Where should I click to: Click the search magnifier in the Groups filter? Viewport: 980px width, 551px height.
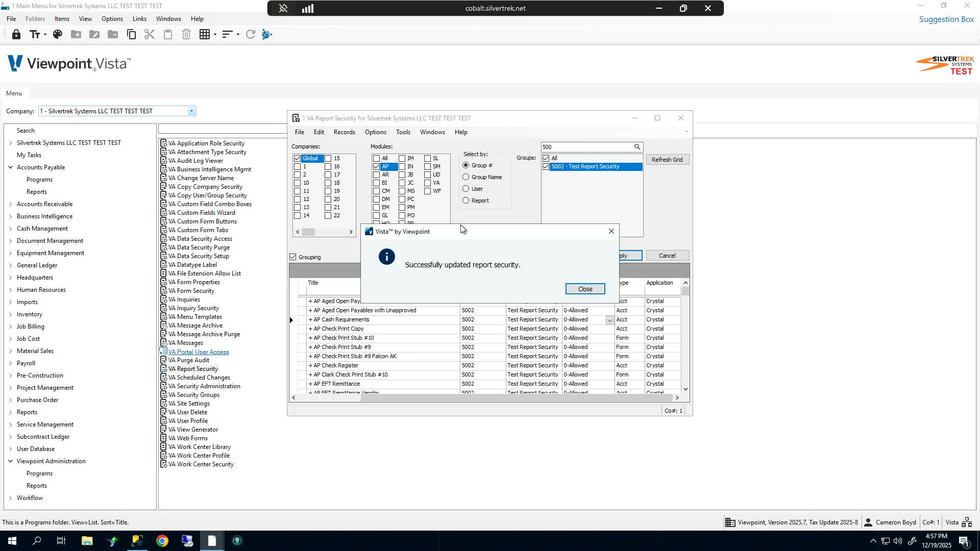click(637, 147)
